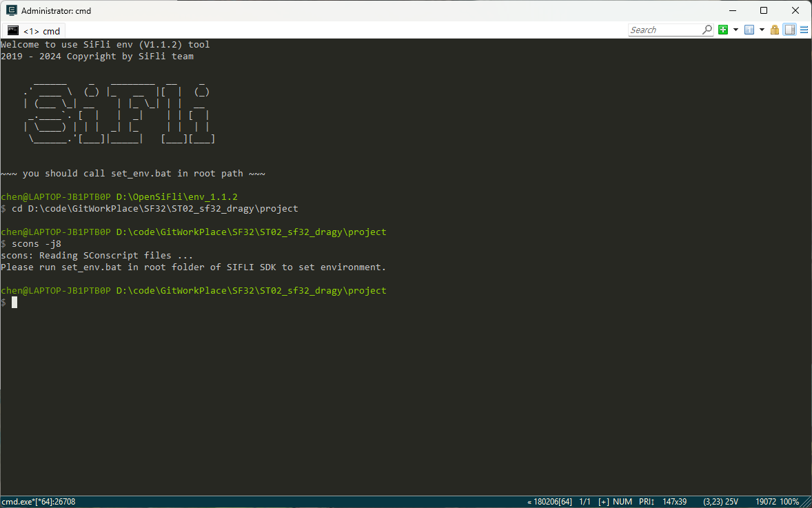
Task: Click the 100% zoom level in status bar
Action: pyautogui.click(x=789, y=502)
